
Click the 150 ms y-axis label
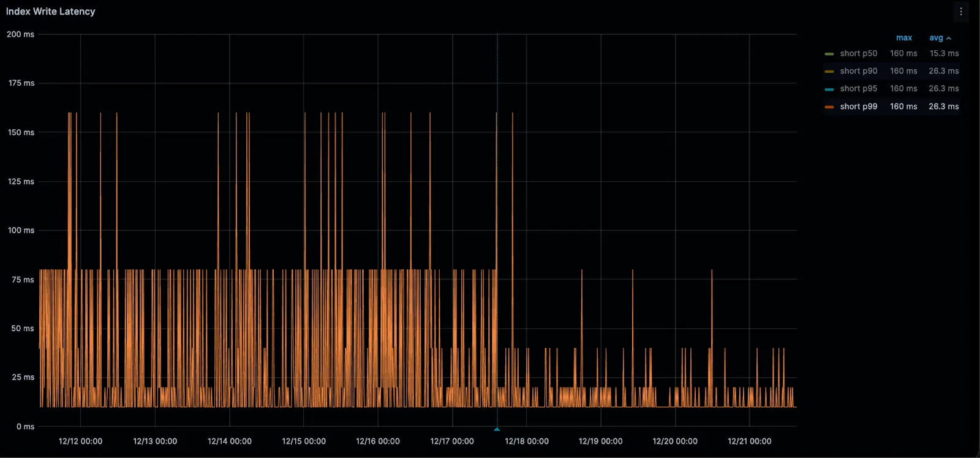coord(21,132)
